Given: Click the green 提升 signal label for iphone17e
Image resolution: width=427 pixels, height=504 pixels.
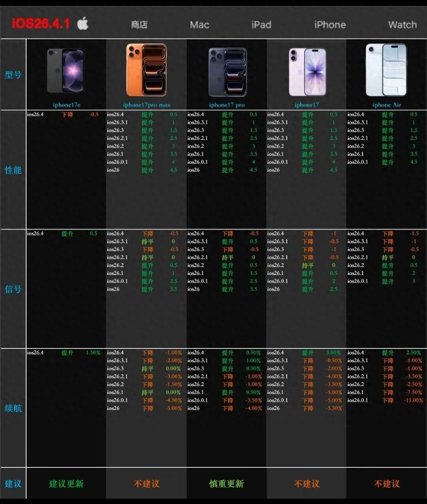Looking at the screenshot, I should [68, 234].
